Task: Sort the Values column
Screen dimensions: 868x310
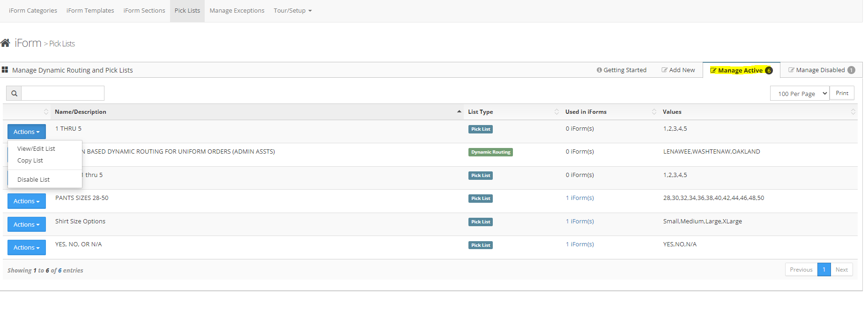Action: (853, 112)
